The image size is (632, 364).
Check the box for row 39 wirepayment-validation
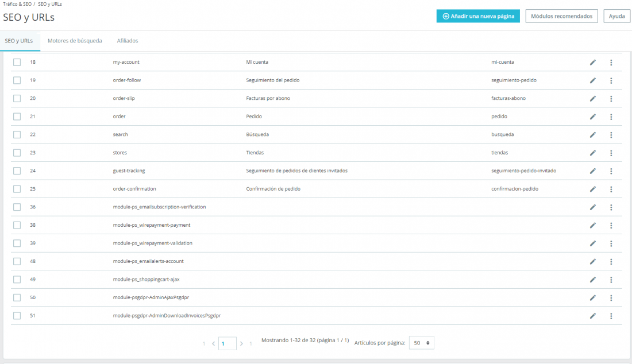[x=17, y=243]
